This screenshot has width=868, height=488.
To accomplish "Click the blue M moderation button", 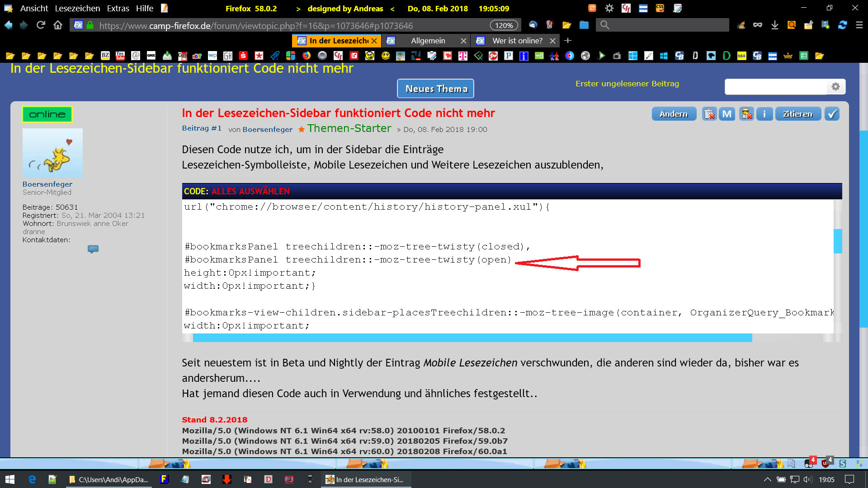I will click(x=727, y=114).
